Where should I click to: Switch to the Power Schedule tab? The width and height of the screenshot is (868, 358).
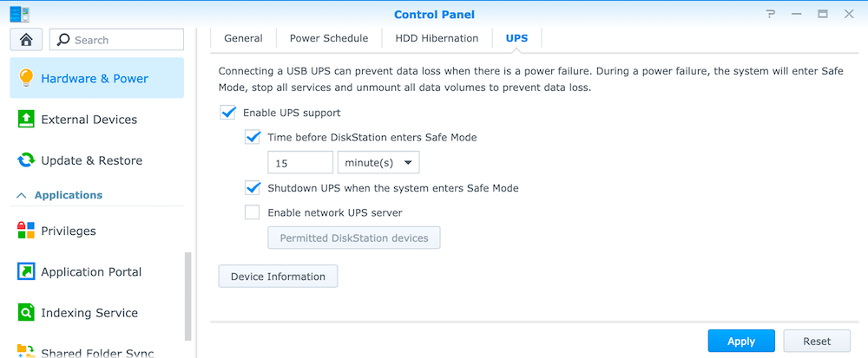tap(329, 38)
